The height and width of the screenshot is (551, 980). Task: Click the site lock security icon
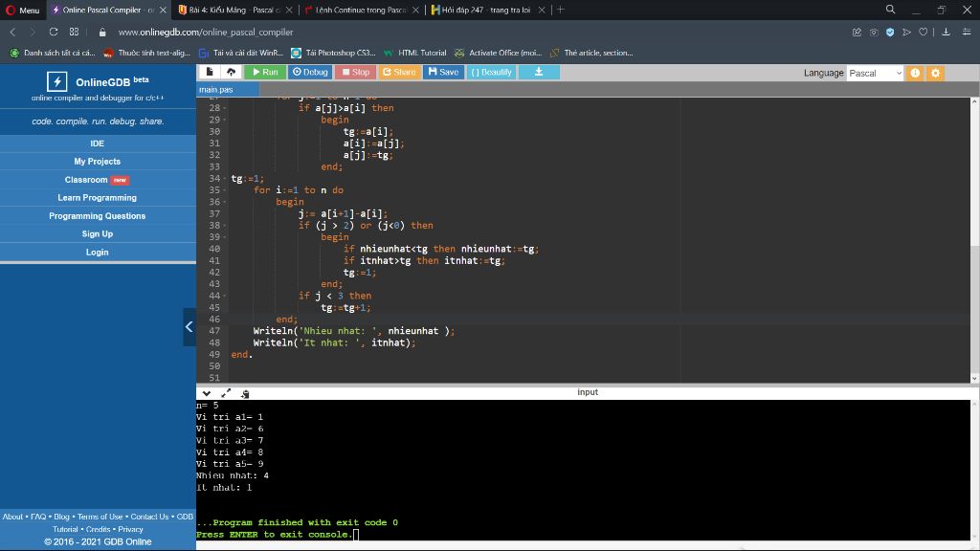[102, 33]
